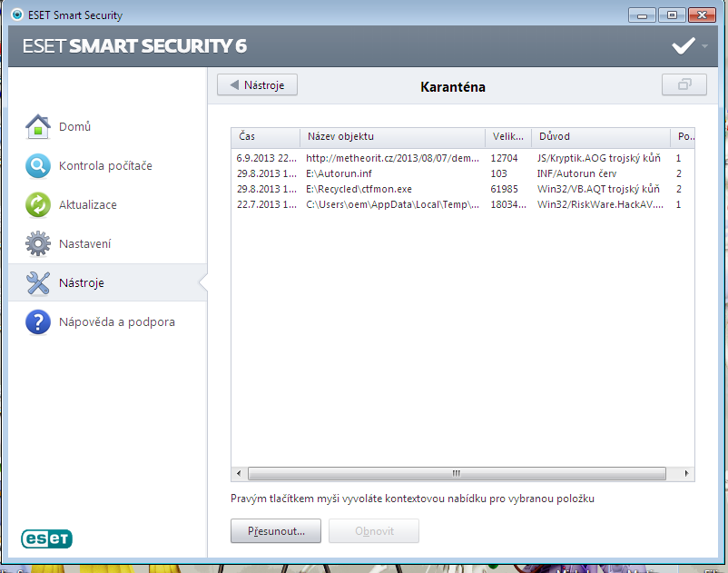Open quarantine in a separate window icon
The height and width of the screenshot is (573, 728).
684,84
